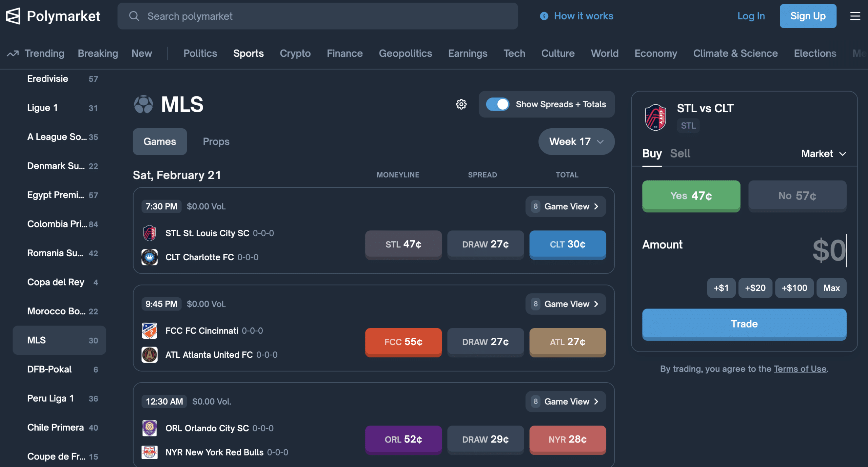Select the Yes 47¢ outcome
The width and height of the screenshot is (868, 467).
tap(691, 196)
